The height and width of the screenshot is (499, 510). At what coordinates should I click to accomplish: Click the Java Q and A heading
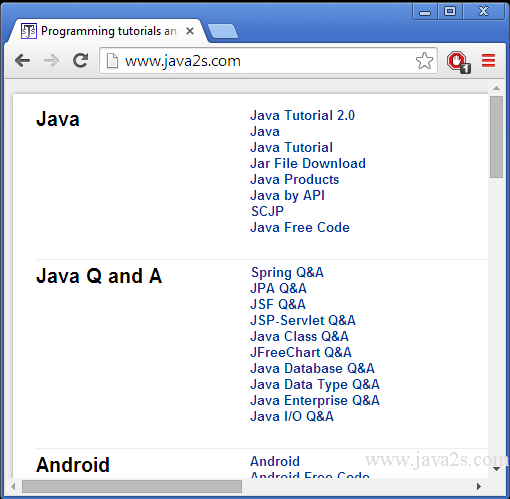(x=99, y=276)
